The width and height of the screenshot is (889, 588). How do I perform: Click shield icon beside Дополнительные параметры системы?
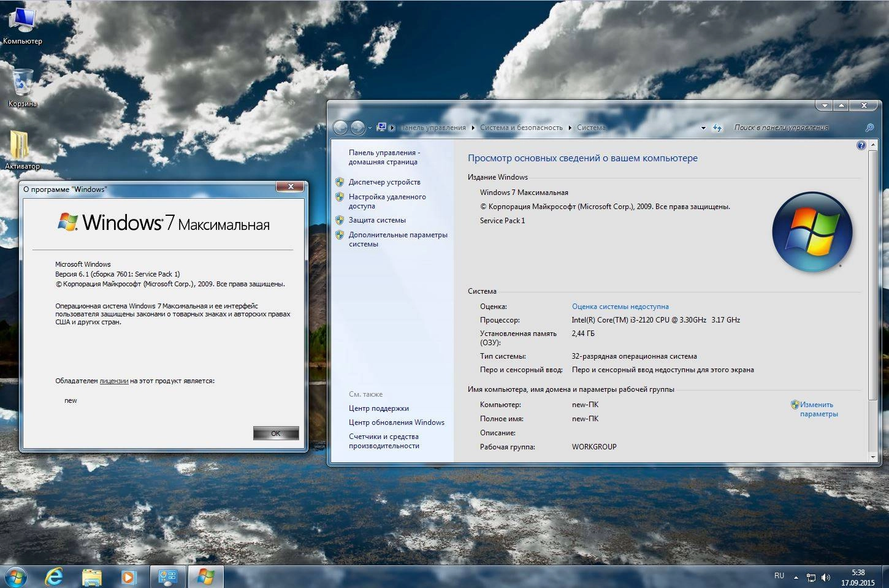coord(340,235)
